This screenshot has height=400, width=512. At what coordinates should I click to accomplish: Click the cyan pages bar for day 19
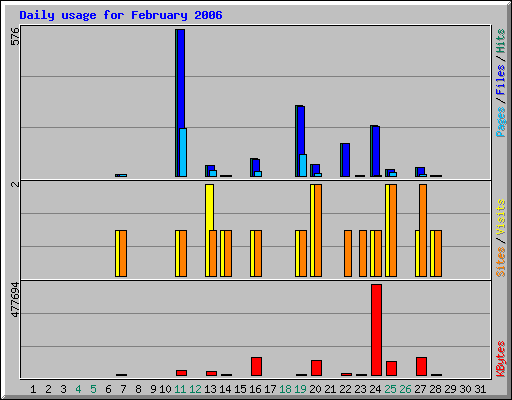pyautogui.click(x=303, y=165)
